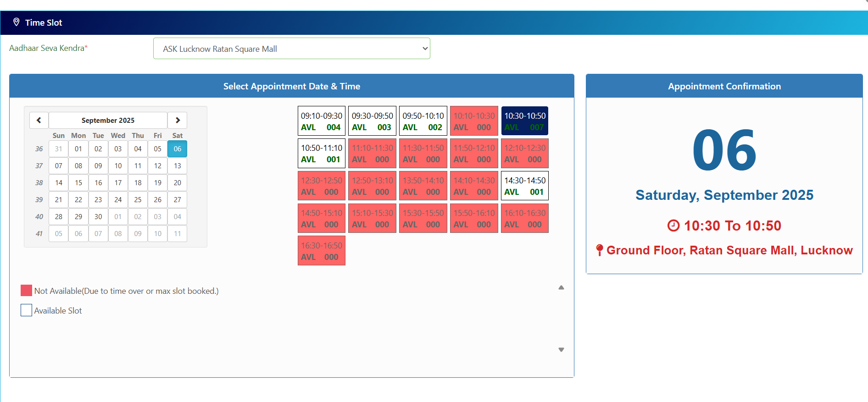This screenshot has height=402, width=868.
Task: Click the 15:50-16:10 slot
Action: point(474,219)
